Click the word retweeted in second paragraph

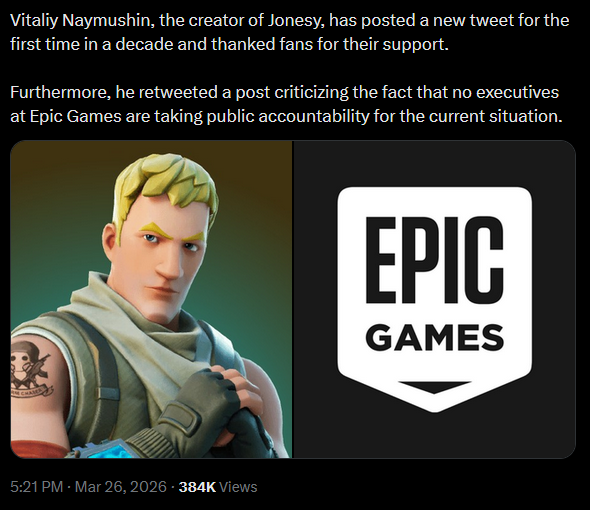pos(178,92)
